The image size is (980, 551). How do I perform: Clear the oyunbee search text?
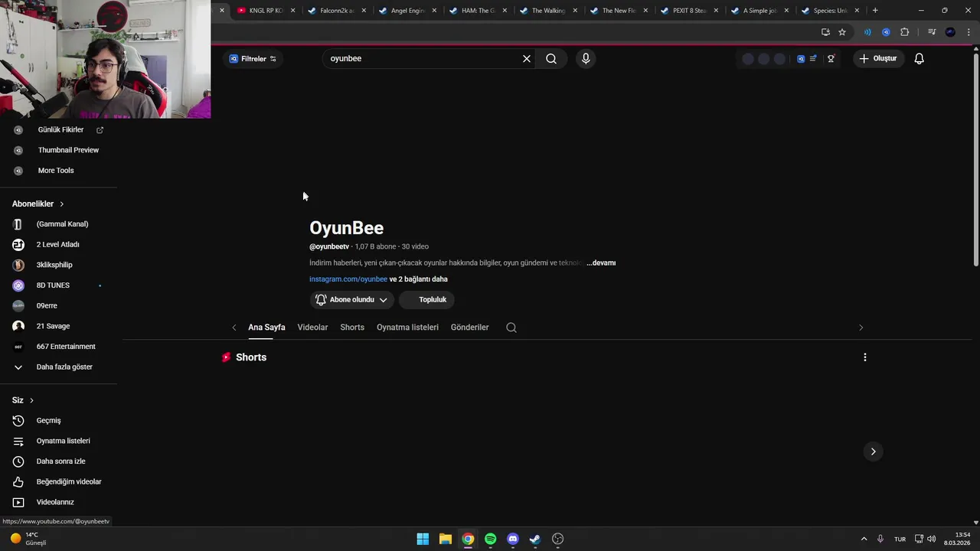pyautogui.click(x=527, y=59)
